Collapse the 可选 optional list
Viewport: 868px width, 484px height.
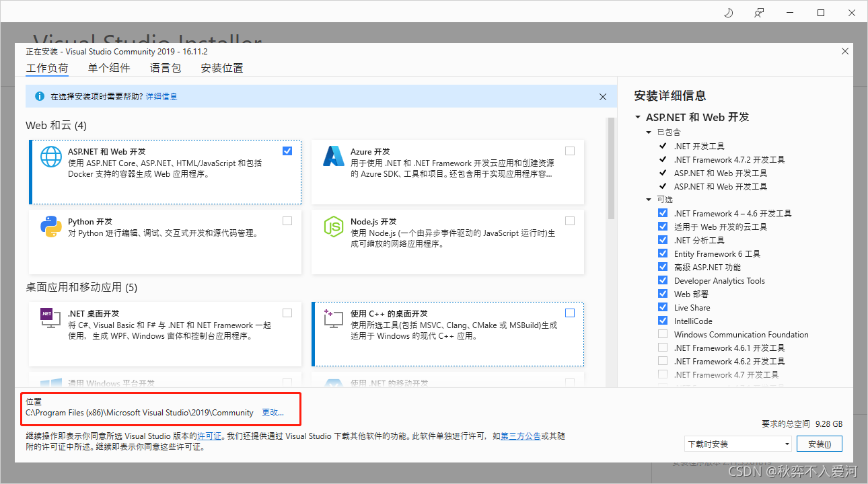(649, 200)
